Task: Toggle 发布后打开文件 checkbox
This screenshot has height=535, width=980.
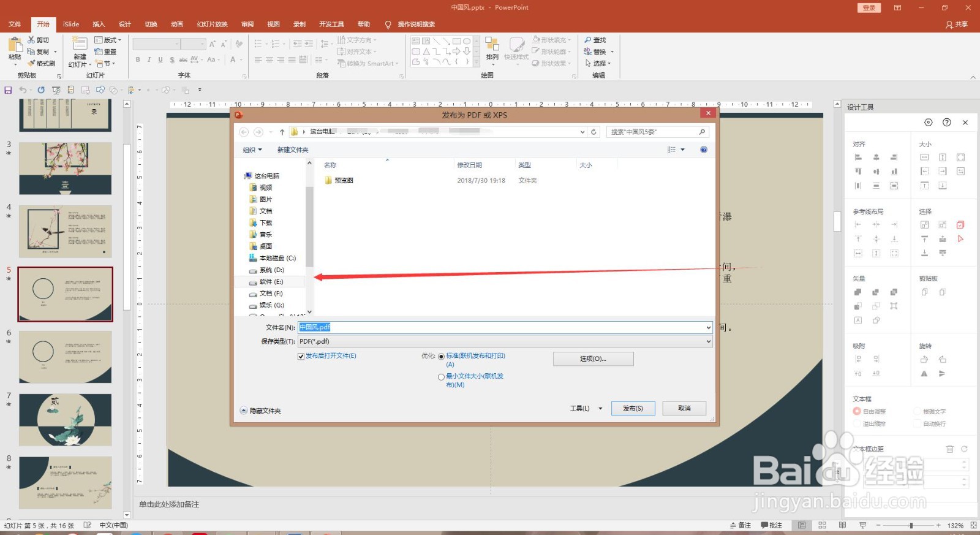Action: [x=301, y=356]
